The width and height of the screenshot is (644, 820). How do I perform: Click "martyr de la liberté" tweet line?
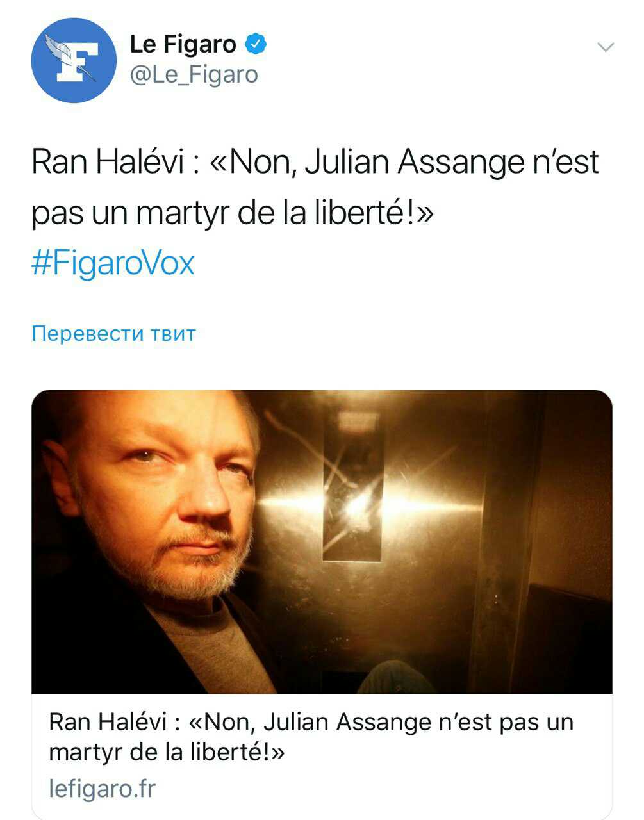(232, 213)
